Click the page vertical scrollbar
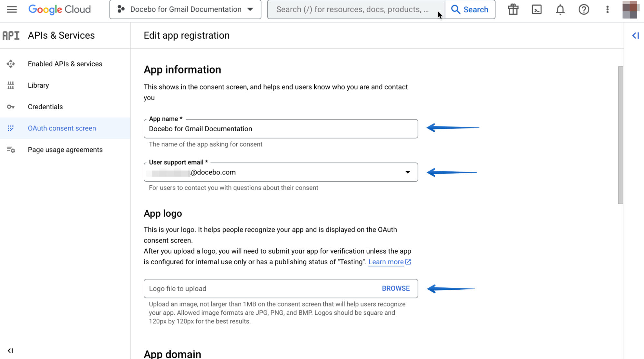 (x=620, y=135)
